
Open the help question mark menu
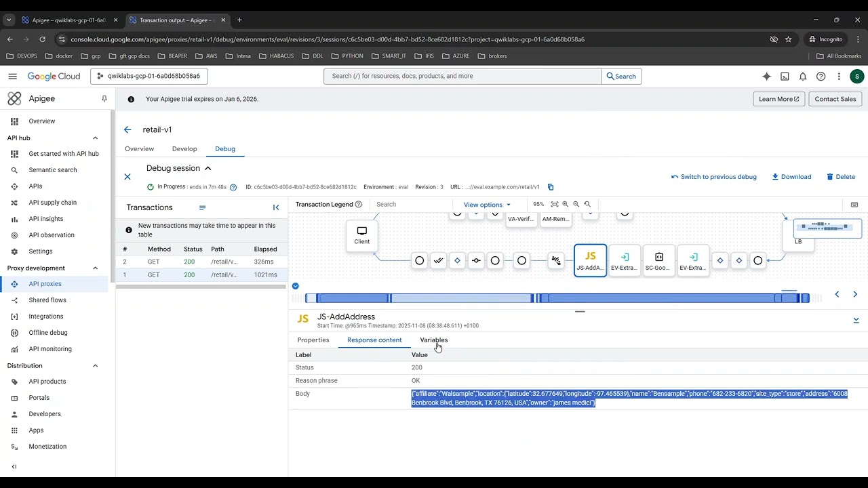821,77
